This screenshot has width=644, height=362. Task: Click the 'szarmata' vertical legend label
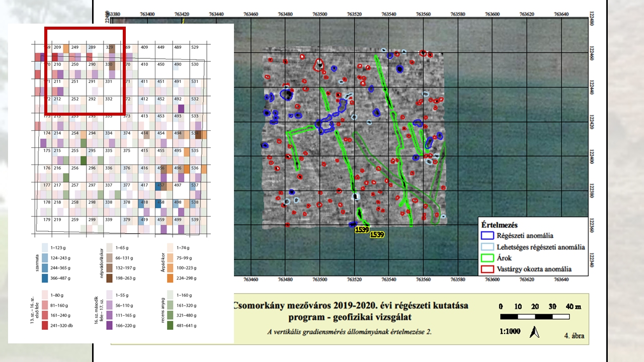coord(37,263)
